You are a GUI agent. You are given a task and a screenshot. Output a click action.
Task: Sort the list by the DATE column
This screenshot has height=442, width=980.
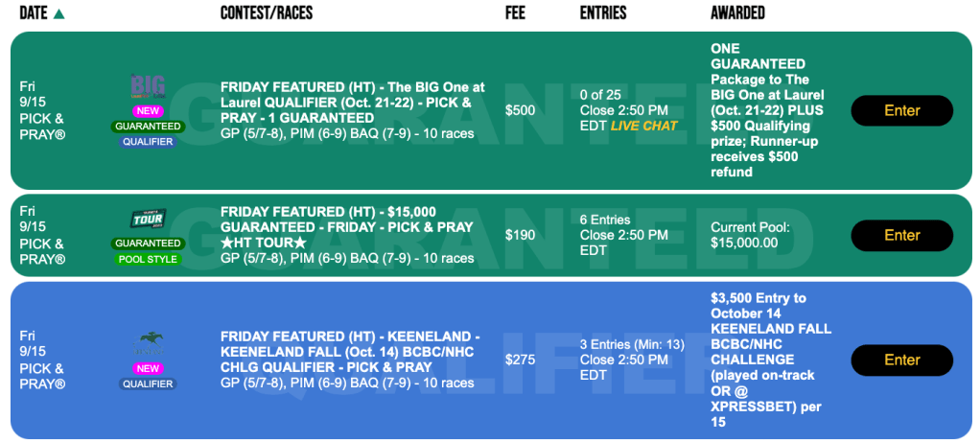click(x=34, y=13)
